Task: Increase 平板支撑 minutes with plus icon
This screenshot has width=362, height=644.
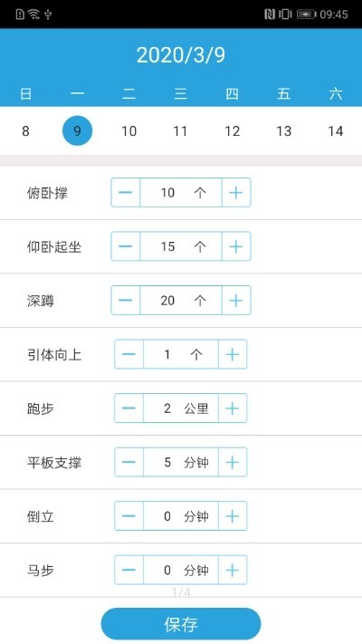Action: click(233, 462)
